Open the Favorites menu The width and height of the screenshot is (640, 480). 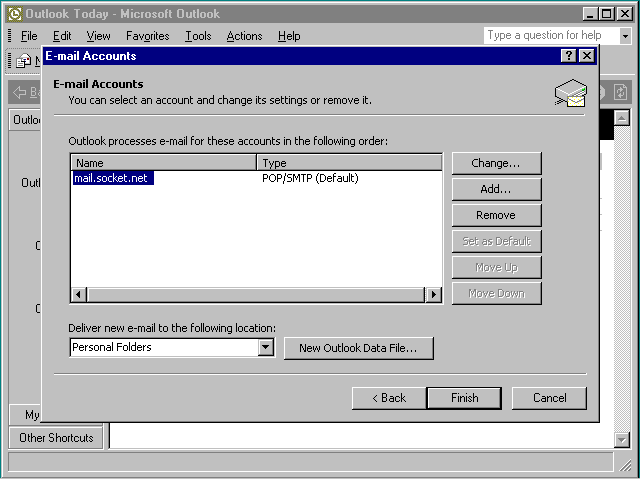point(147,36)
